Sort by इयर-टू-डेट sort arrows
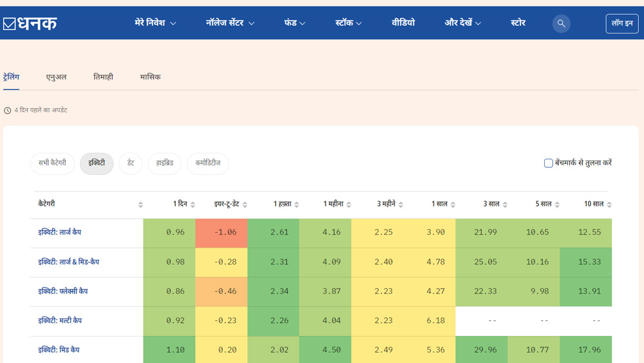The height and width of the screenshot is (363, 644). click(245, 204)
